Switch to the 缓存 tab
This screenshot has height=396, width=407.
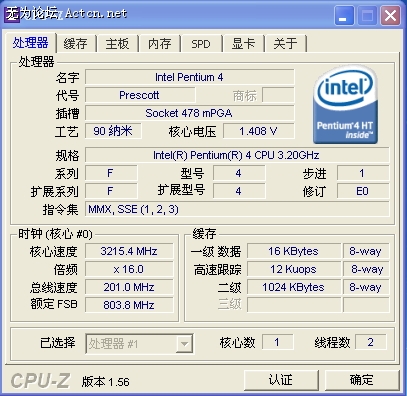(x=76, y=44)
